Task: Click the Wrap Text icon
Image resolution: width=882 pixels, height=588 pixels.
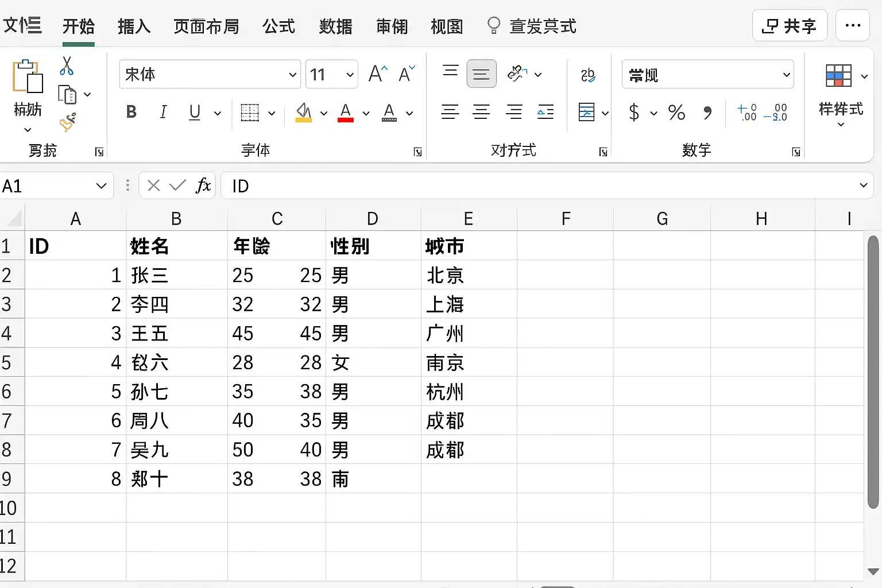Action: click(587, 75)
